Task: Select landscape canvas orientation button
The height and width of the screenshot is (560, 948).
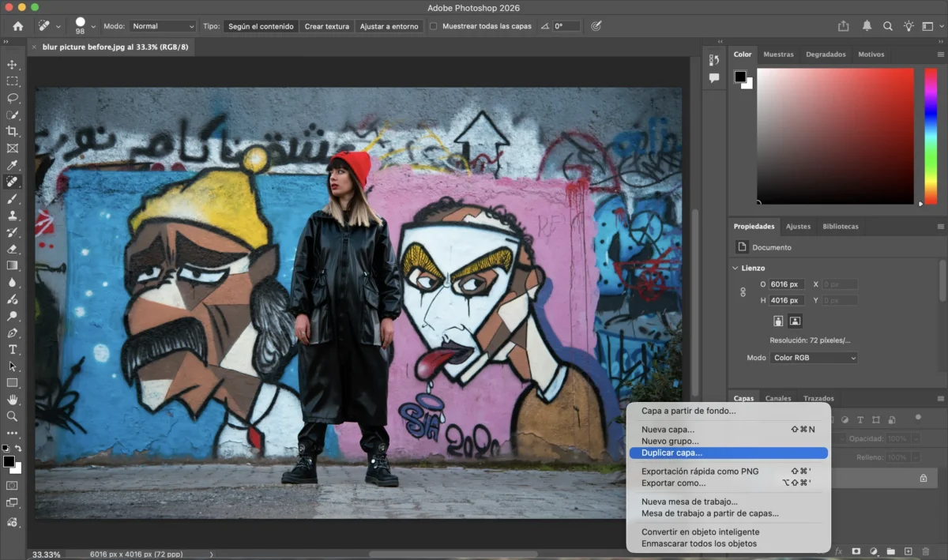Action: pos(795,321)
